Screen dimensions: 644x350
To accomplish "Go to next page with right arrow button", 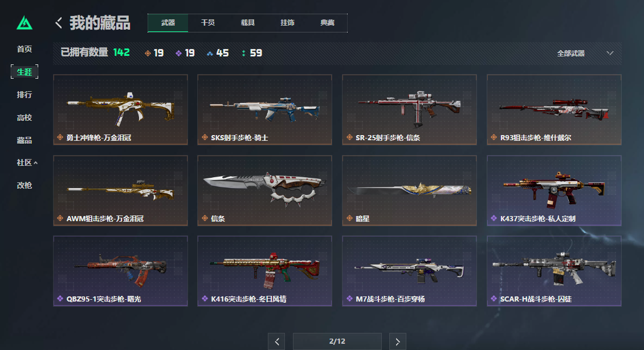I will coord(398,341).
